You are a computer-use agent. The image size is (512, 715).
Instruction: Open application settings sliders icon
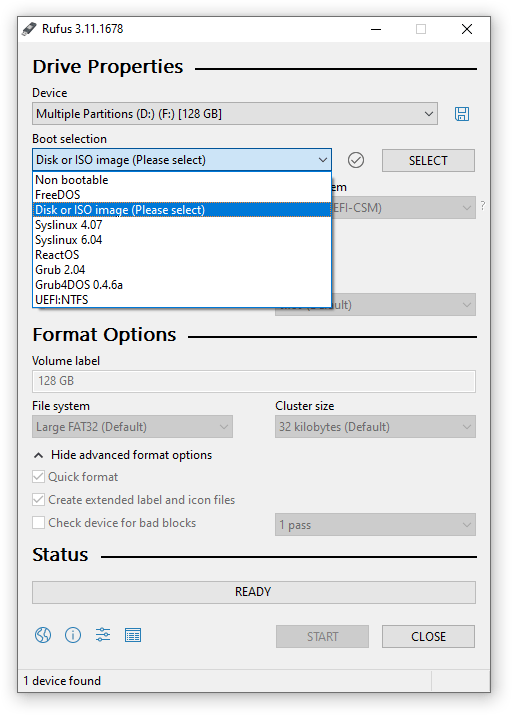click(x=103, y=635)
